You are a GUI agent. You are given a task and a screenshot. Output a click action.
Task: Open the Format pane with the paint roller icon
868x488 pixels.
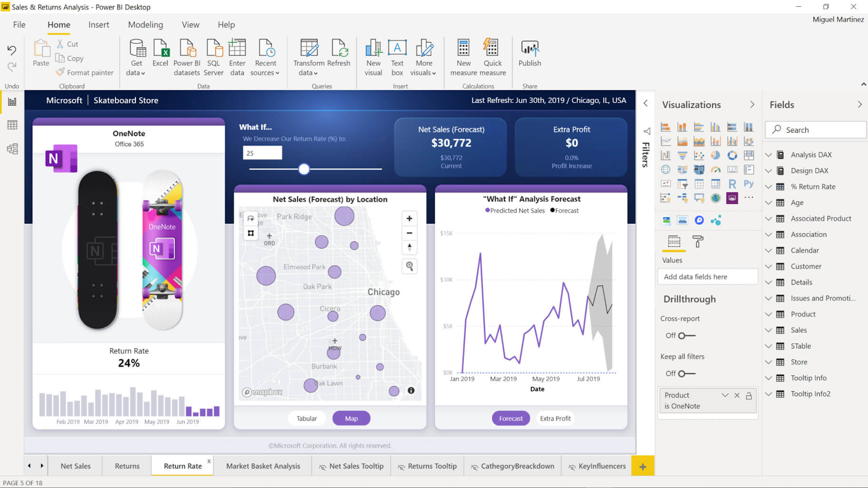pyautogui.click(x=697, y=243)
